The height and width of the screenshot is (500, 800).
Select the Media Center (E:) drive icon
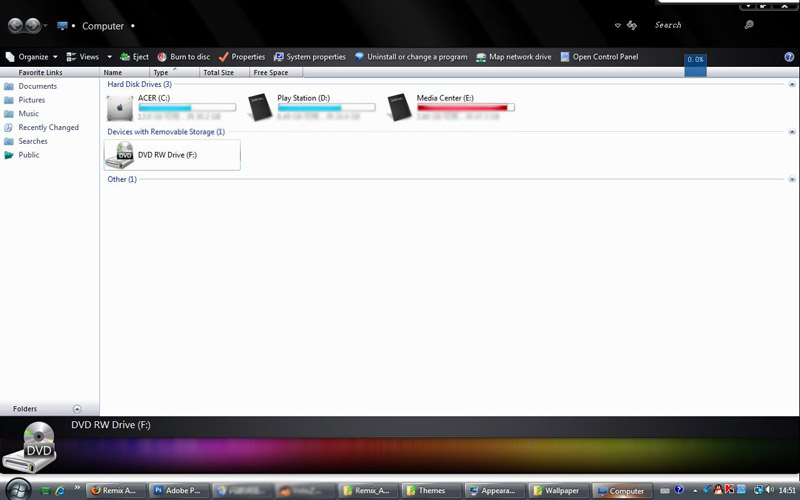(400, 108)
